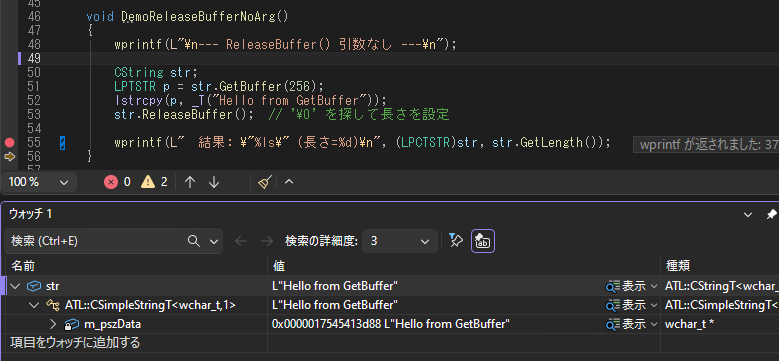Pin the ウォッチ 1 panel with pushpin icon
Viewport: 779px width, 361px height.
coord(771,215)
